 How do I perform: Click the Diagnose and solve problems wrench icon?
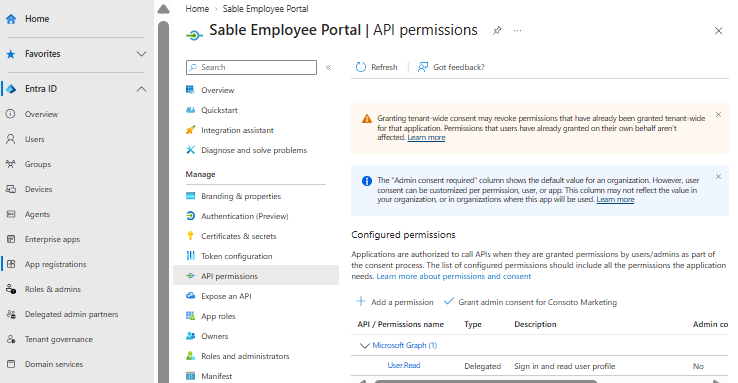[190, 150]
